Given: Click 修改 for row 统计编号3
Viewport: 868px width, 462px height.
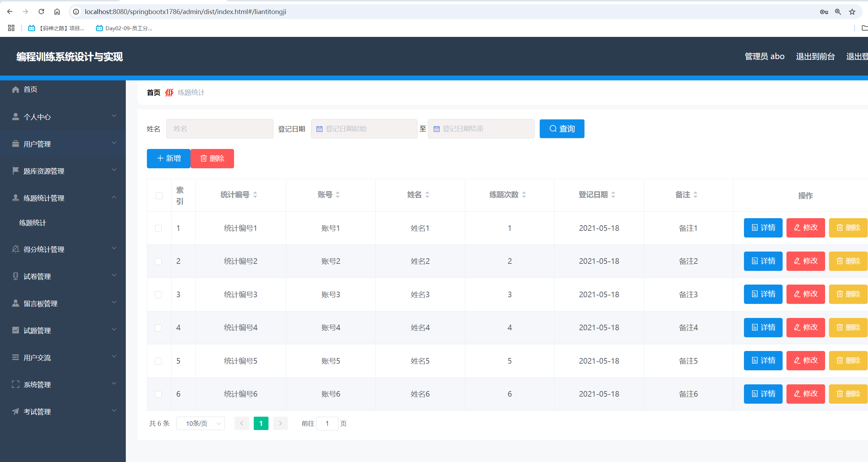Looking at the screenshot, I should 806,294.
